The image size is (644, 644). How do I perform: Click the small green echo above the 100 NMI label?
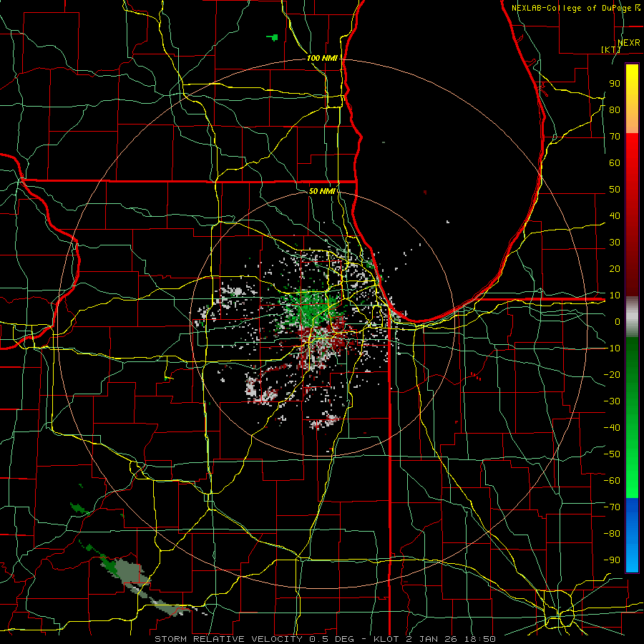tap(273, 38)
